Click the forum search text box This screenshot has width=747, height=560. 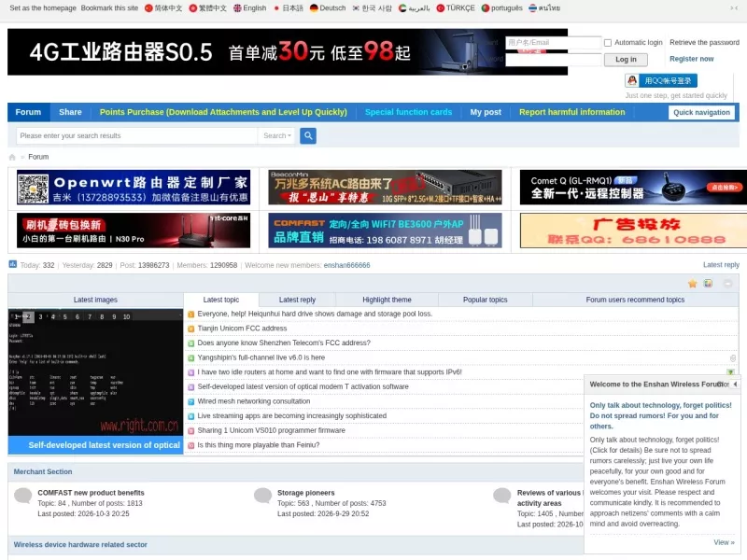pos(136,135)
